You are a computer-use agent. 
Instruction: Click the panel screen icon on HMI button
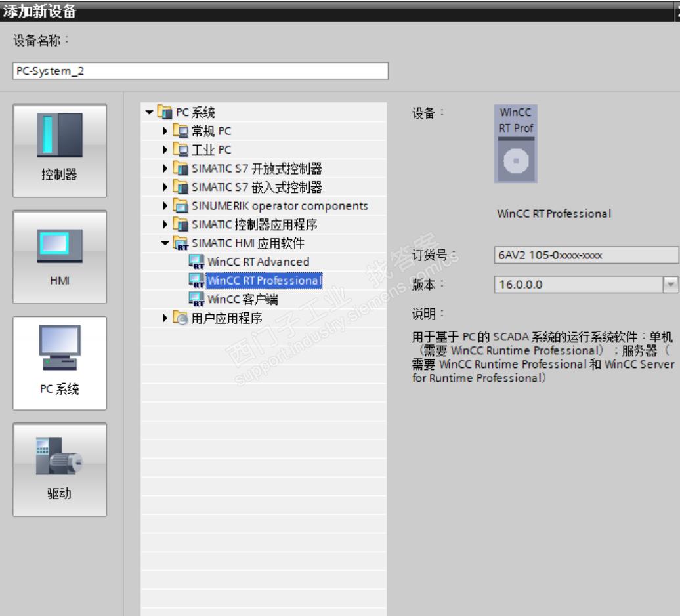point(60,246)
